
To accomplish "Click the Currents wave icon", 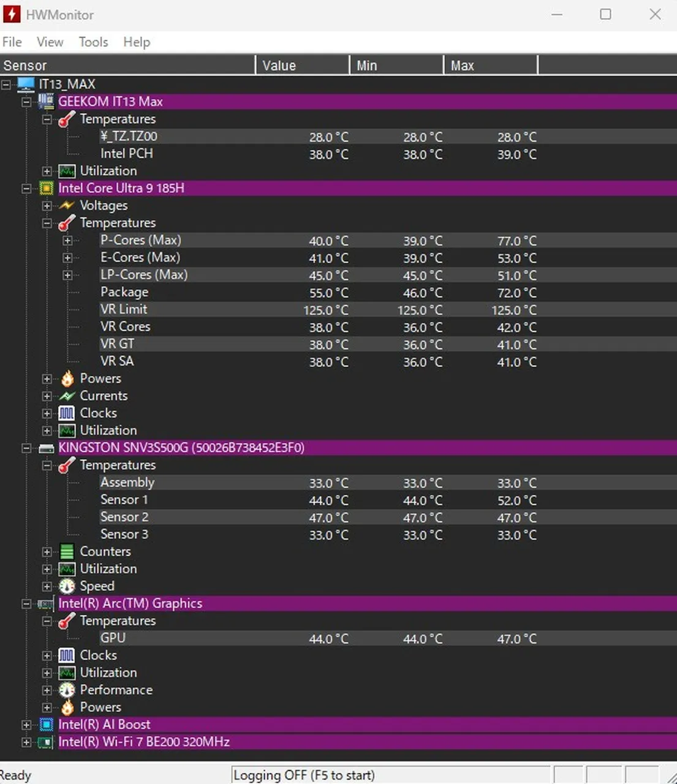I will click(x=67, y=396).
